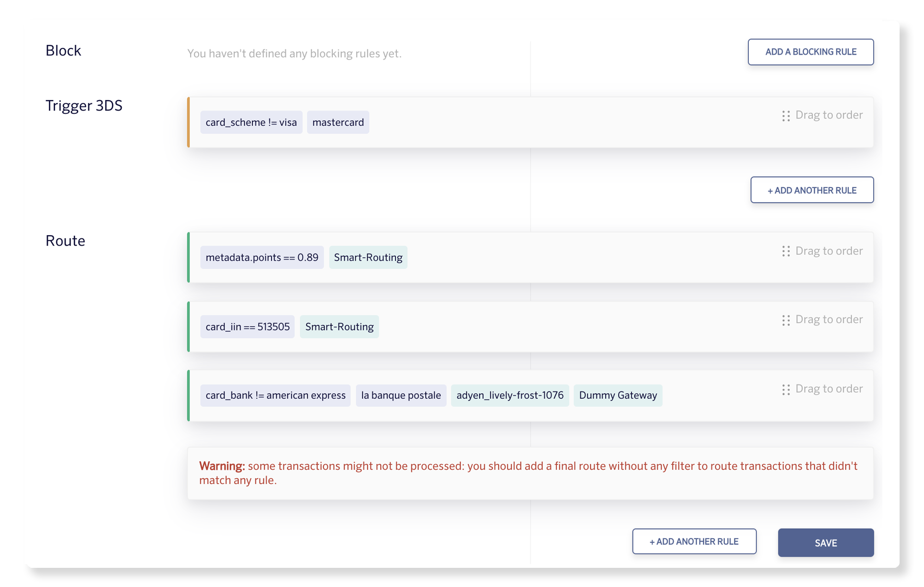Click the adyen_lively-frost-1076 gateway tag
The width and height of the screenshot is (924, 587).
pos(509,395)
